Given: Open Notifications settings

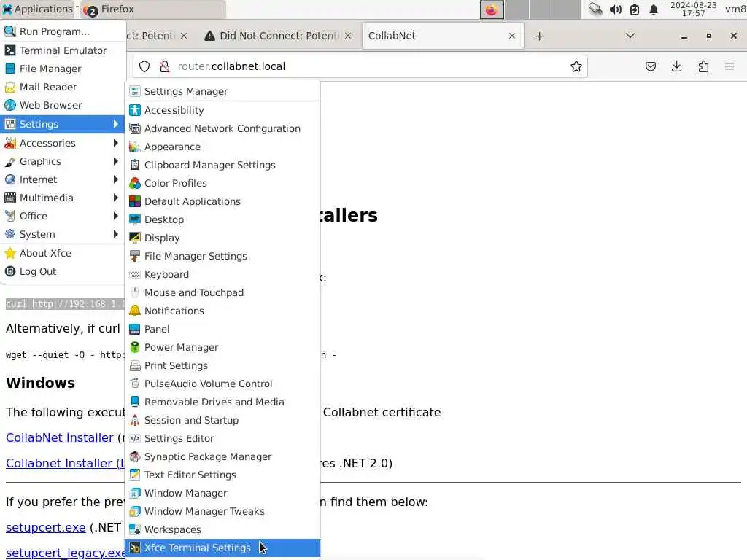Looking at the screenshot, I should pyautogui.click(x=222, y=311).
